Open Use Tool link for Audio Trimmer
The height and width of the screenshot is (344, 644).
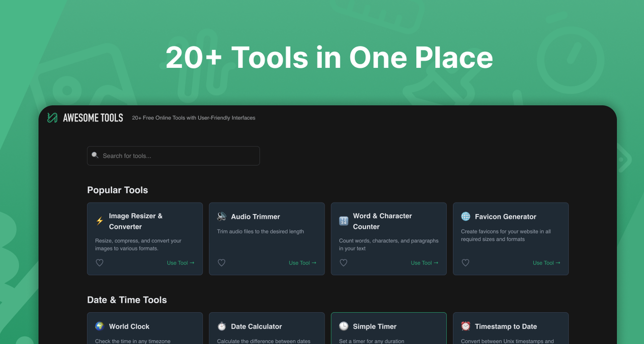click(x=302, y=263)
